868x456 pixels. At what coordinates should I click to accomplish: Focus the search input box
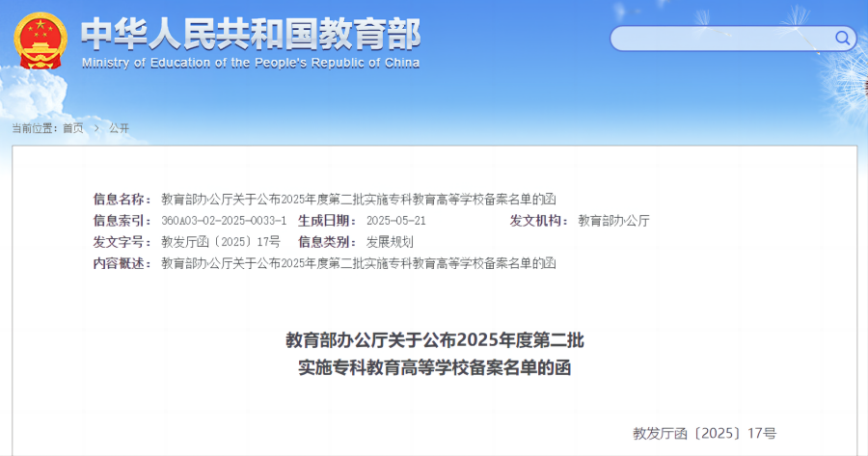[723, 39]
